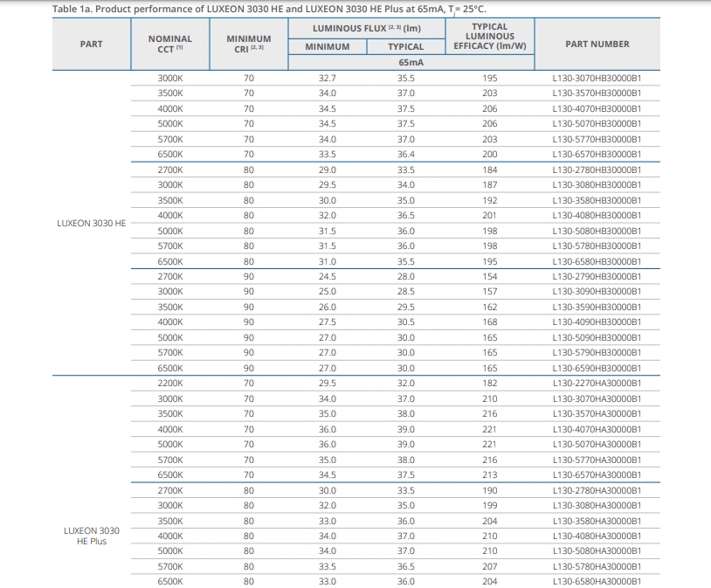
Task: Click the 2200K CCT cell
Action: tap(170, 383)
